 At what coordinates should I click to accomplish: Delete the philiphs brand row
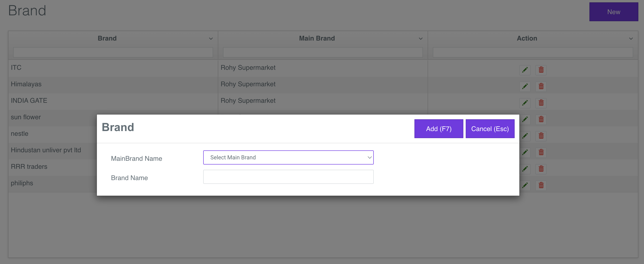point(541,185)
